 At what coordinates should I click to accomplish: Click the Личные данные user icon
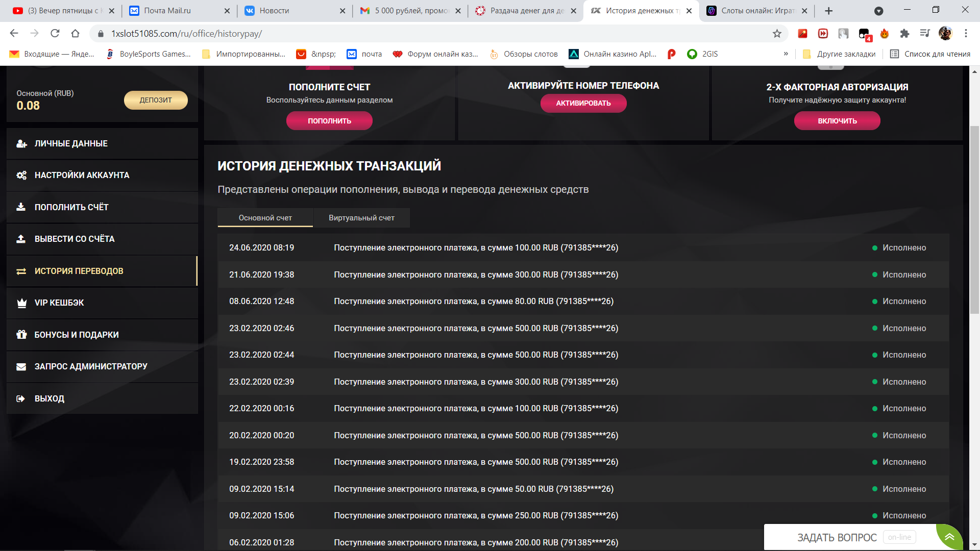click(x=21, y=144)
